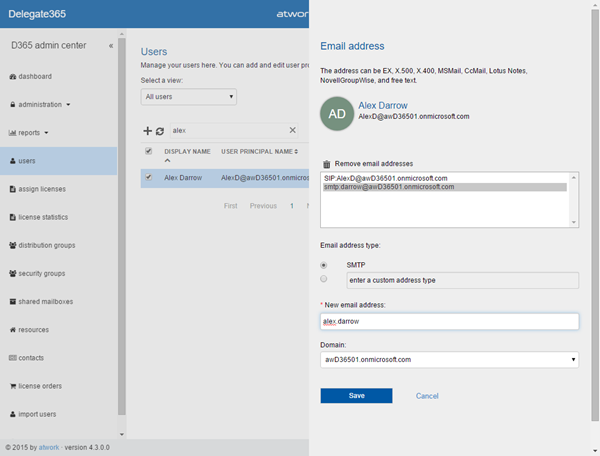Viewport: 600px width, 456px height.
Task: Click the Save button
Action: click(x=356, y=396)
